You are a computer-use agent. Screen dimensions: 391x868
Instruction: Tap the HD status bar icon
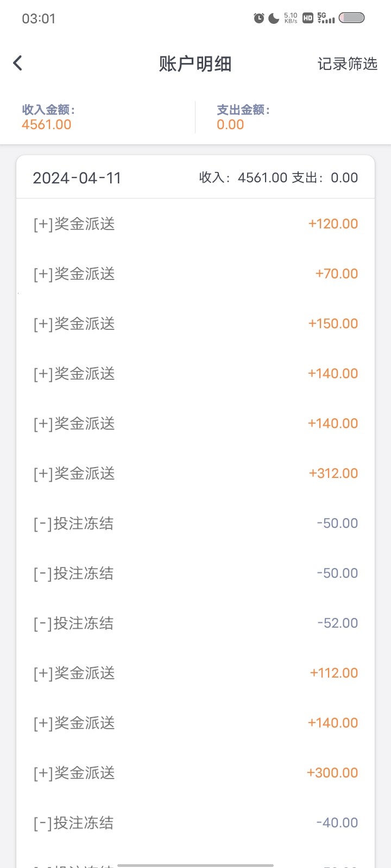click(308, 18)
